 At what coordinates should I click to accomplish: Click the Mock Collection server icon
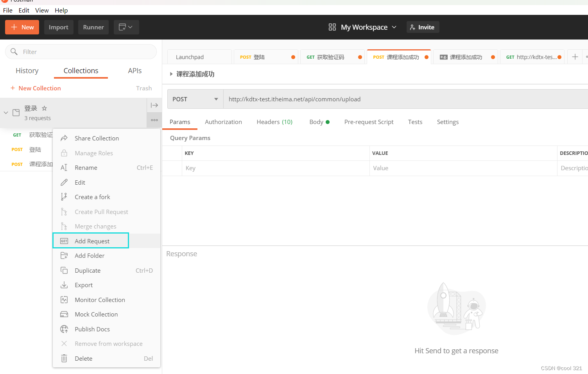point(64,314)
